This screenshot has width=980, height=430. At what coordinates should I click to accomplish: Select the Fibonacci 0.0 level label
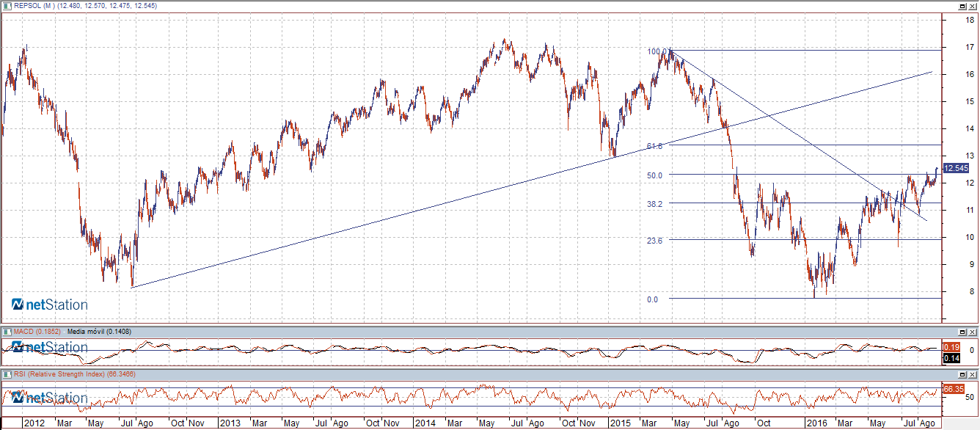pos(652,299)
